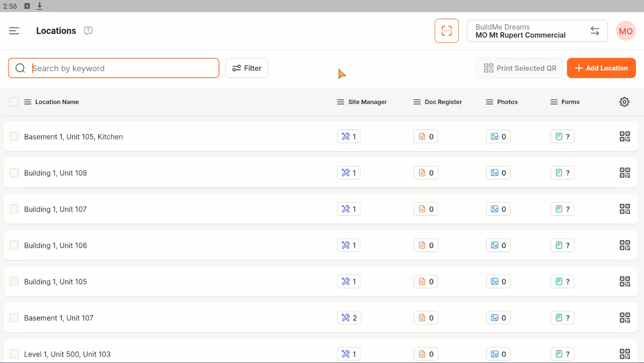
Task: Open Site Manager badge for Level 1, Unit 500, Unit 103
Action: [348, 354]
